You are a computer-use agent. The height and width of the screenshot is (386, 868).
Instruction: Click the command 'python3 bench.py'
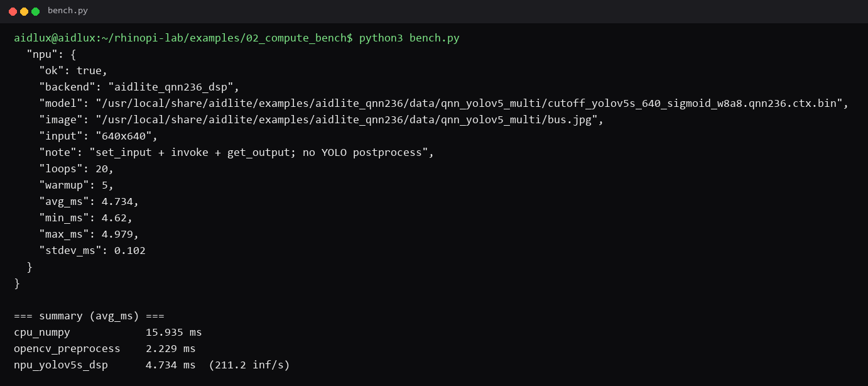tap(409, 38)
